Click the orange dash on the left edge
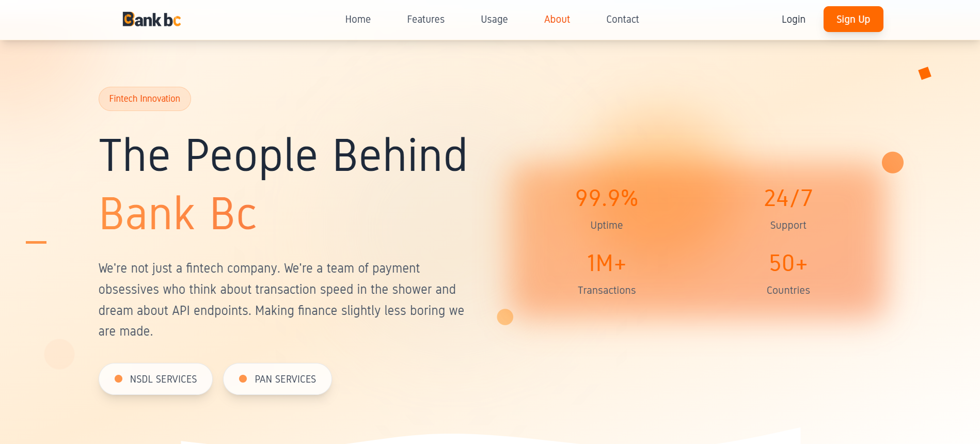 coord(36,242)
